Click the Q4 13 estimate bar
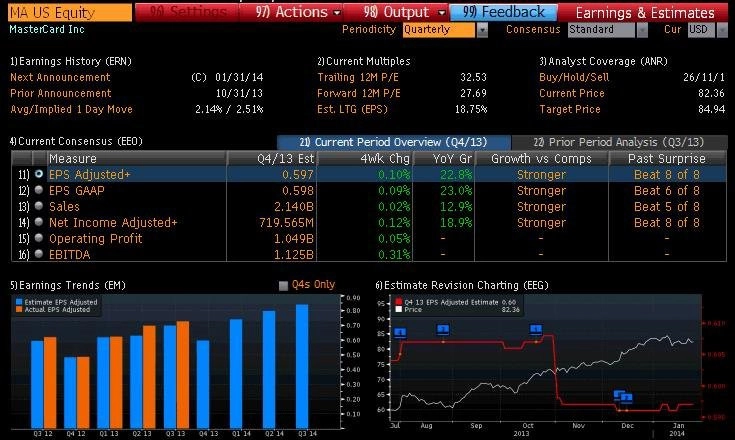 [x=203, y=384]
